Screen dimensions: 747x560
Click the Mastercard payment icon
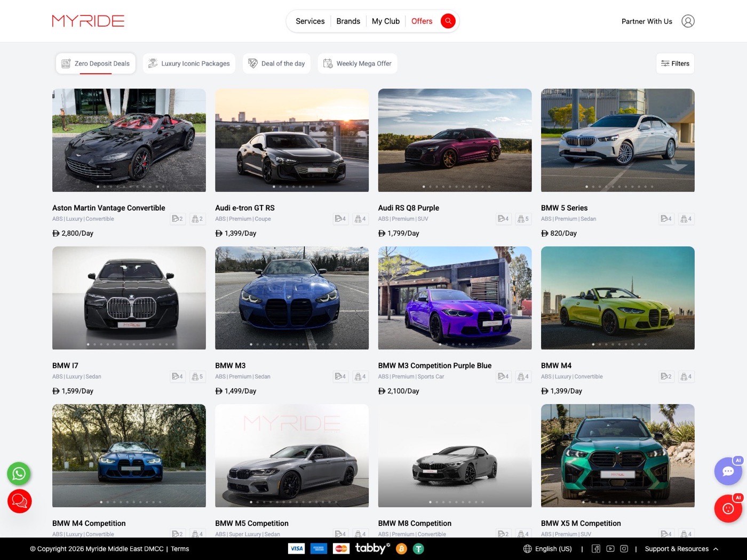[341, 548]
